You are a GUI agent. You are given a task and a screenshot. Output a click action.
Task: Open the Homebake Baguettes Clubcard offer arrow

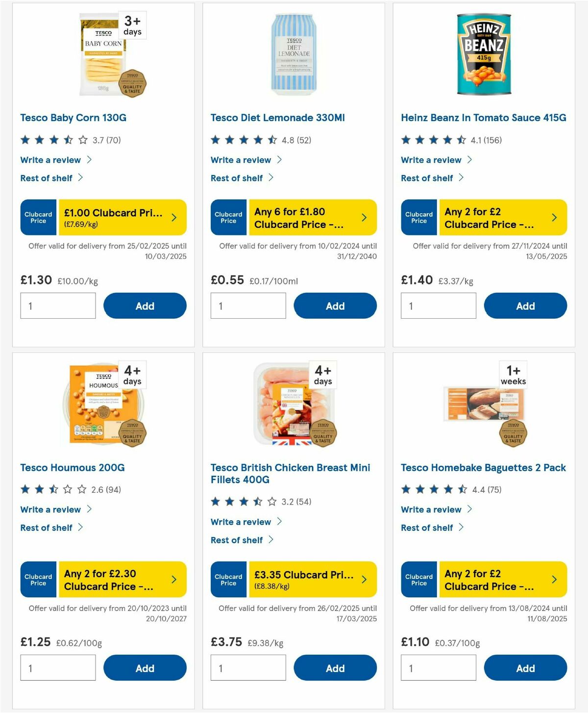point(554,579)
